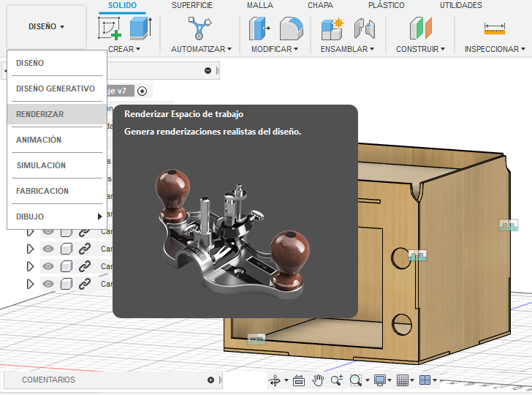Select the Extrude tool icon
Viewport: 532px width, 395px height.
pyautogui.click(x=141, y=28)
